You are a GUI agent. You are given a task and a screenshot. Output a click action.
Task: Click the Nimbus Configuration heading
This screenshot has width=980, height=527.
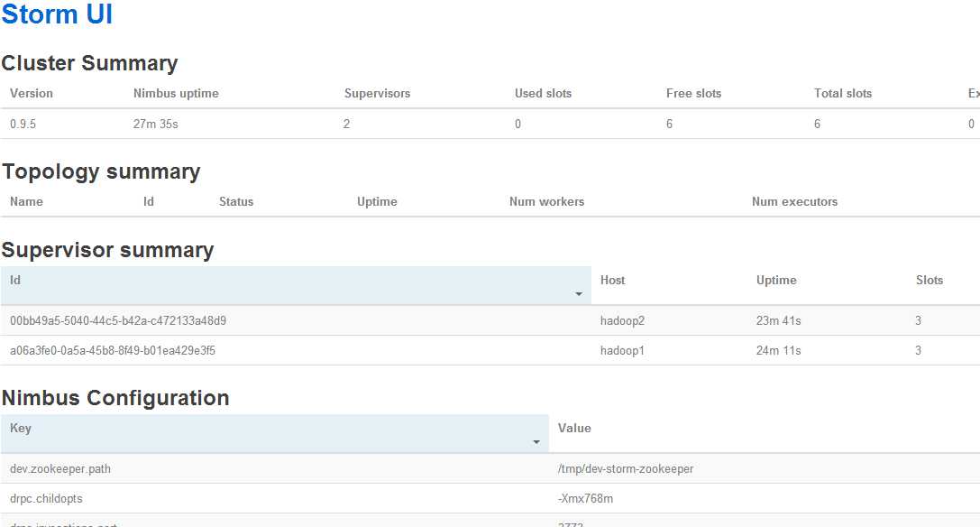click(x=115, y=397)
